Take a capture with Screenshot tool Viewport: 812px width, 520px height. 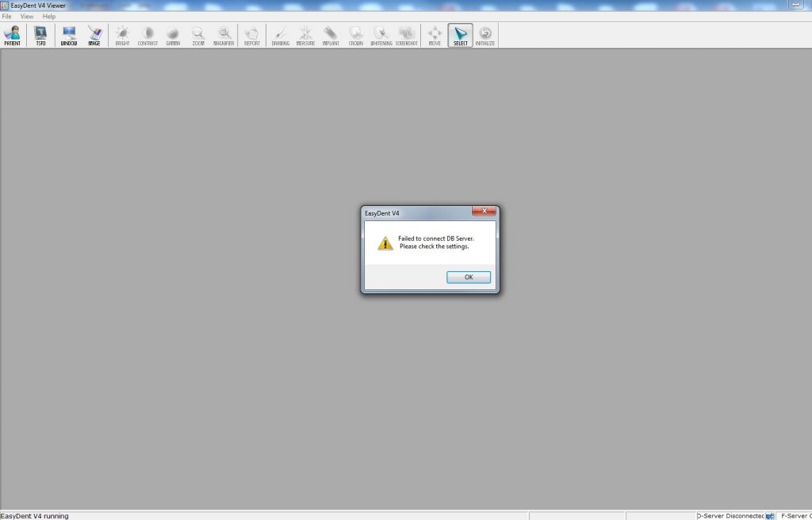[x=407, y=36]
